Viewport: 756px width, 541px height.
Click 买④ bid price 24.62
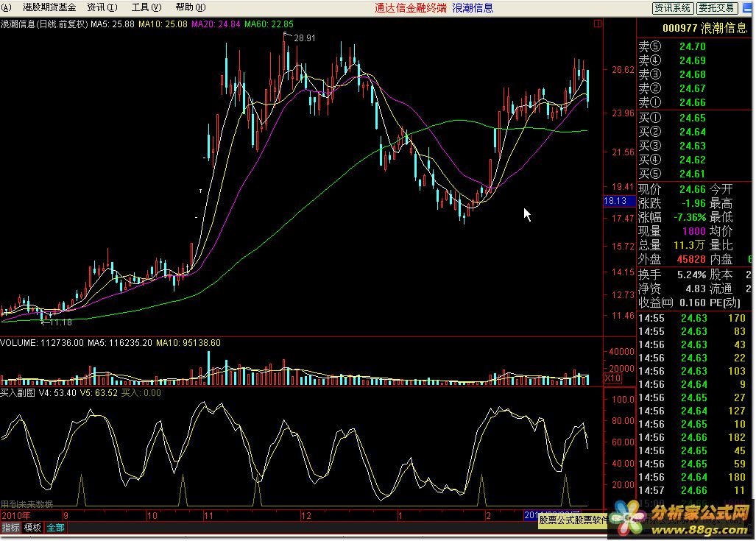point(693,160)
